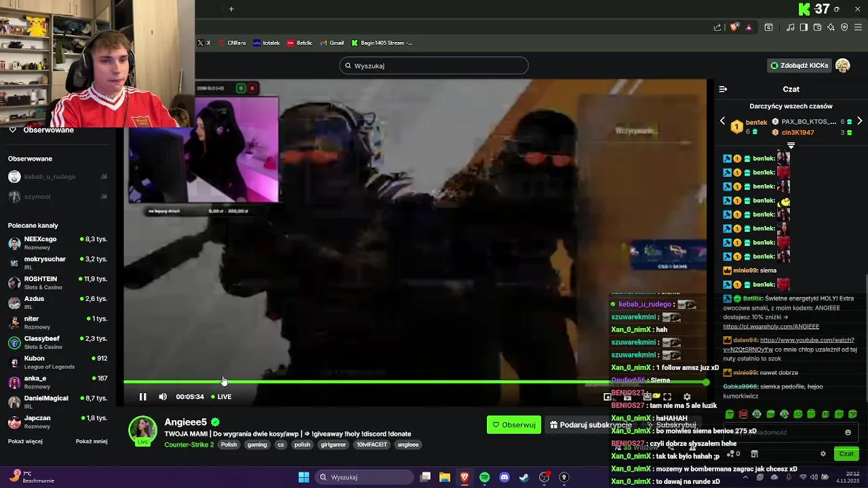868x488 pixels.
Task: Select the Counter-Strike 2 category link
Action: point(189,445)
